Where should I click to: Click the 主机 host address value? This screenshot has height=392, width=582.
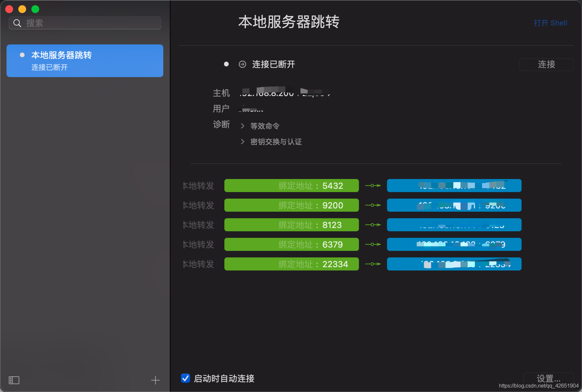[285, 92]
